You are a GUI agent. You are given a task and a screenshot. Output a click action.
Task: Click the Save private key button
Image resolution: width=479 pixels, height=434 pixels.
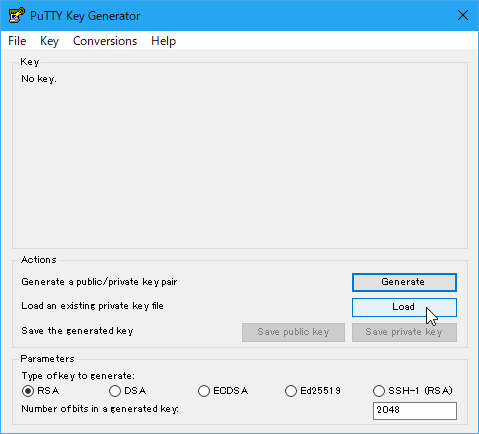click(x=404, y=332)
